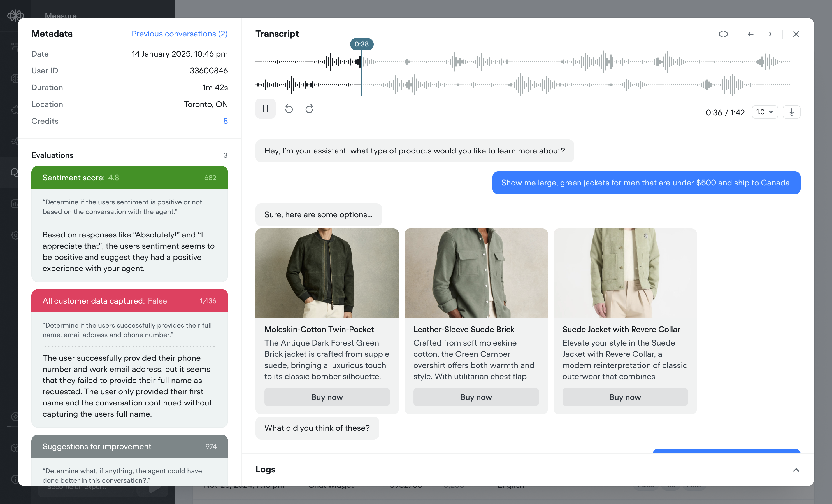Image resolution: width=832 pixels, height=504 pixels.
Task: Buy the Leather-Sleeve Suede Brick jacket
Action: point(476,397)
